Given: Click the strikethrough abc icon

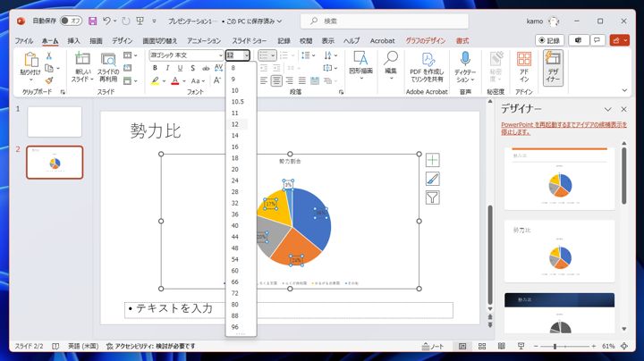Looking at the screenshot, I should click(x=206, y=68).
